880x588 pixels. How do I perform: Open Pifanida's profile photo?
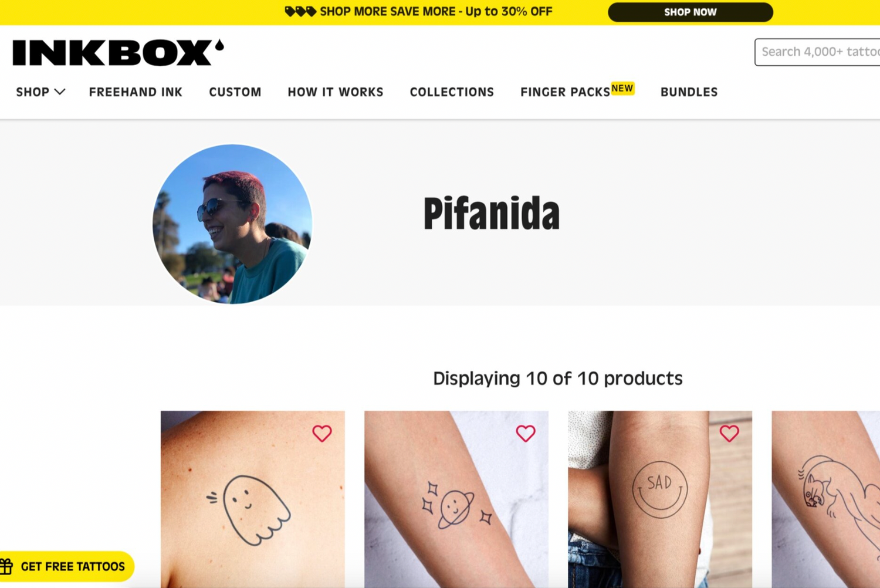point(232,224)
